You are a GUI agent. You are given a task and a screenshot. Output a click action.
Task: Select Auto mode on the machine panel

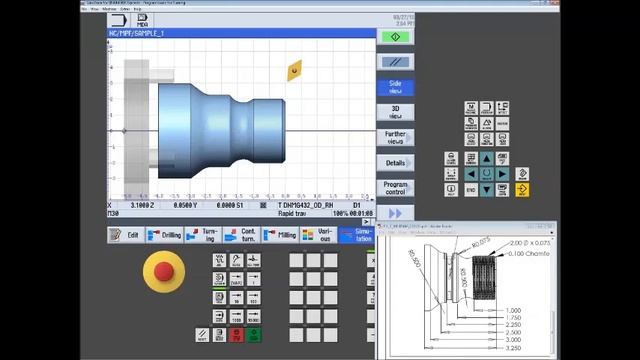click(219, 316)
